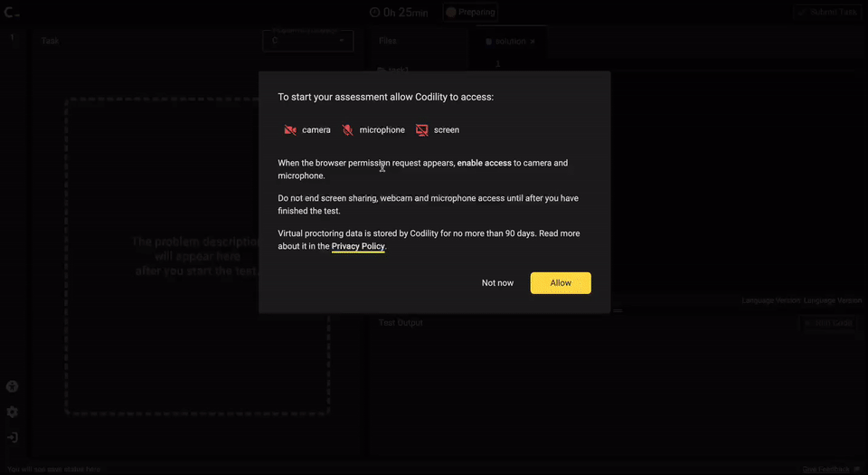868x475 pixels.
Task: Close the solution file tab
Action: [x=533, y=42]
